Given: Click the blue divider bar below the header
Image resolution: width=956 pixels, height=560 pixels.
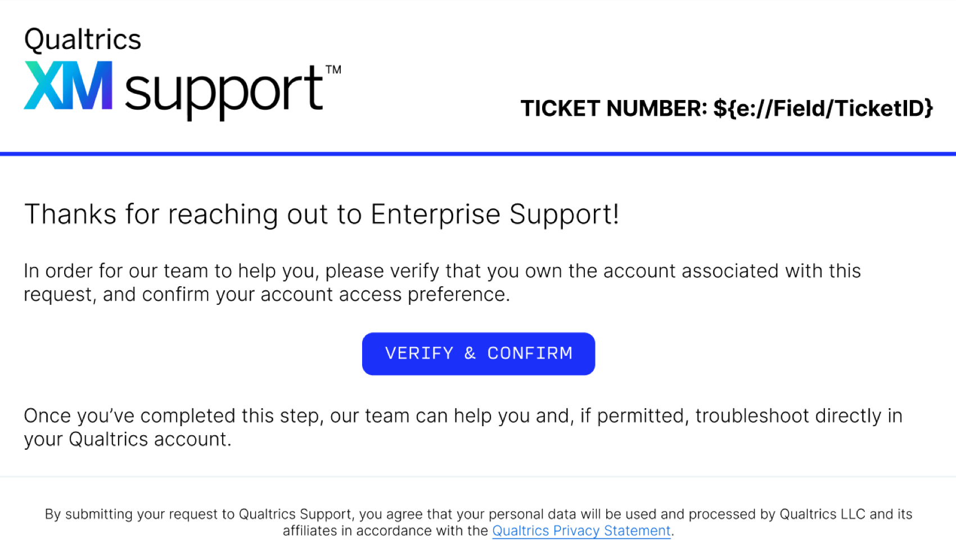Looking at the screenshot, I should coord(478,152).
